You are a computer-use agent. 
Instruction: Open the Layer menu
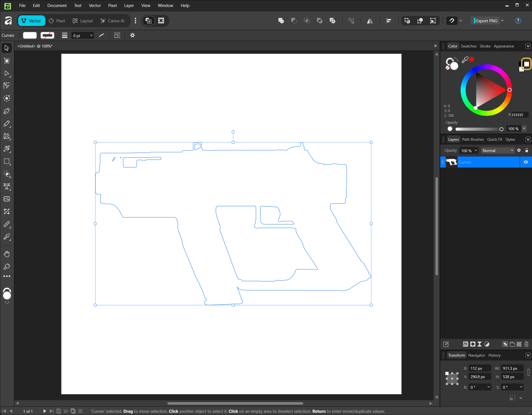[x=129, y=5]
